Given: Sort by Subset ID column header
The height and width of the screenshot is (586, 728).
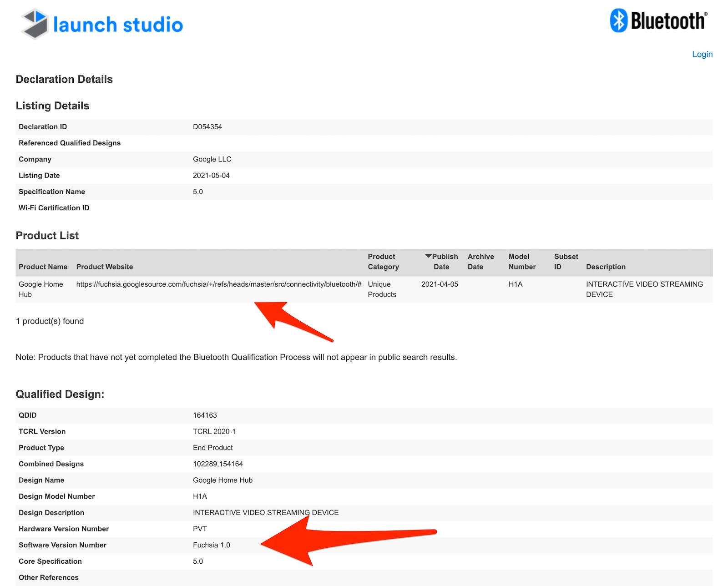Looking at the screenshot, I should pos(566,262).
